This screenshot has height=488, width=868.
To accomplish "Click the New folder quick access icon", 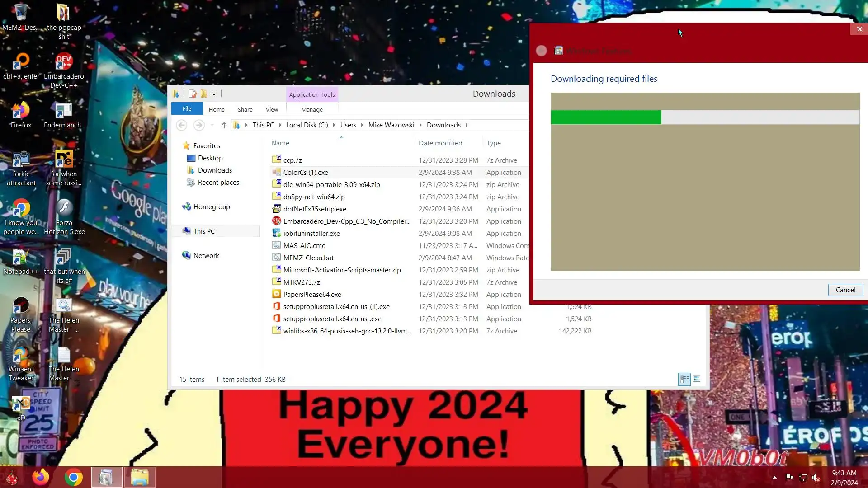I will click(x=204, y=94).
